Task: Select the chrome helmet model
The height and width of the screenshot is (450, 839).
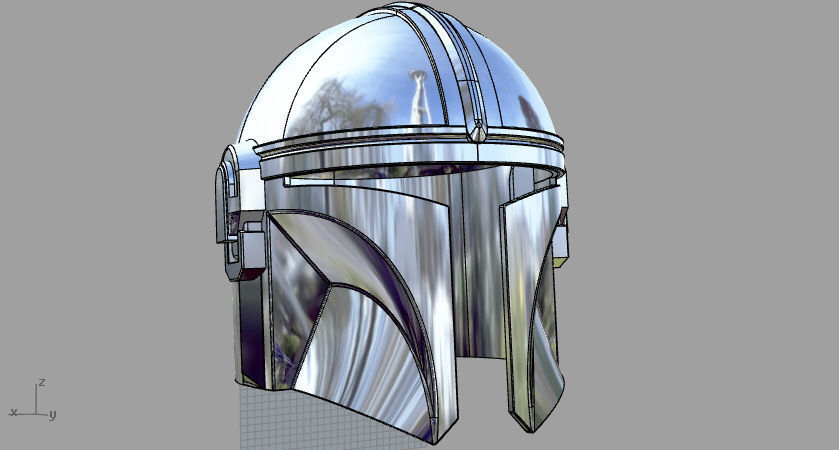Action: (391, 224)
